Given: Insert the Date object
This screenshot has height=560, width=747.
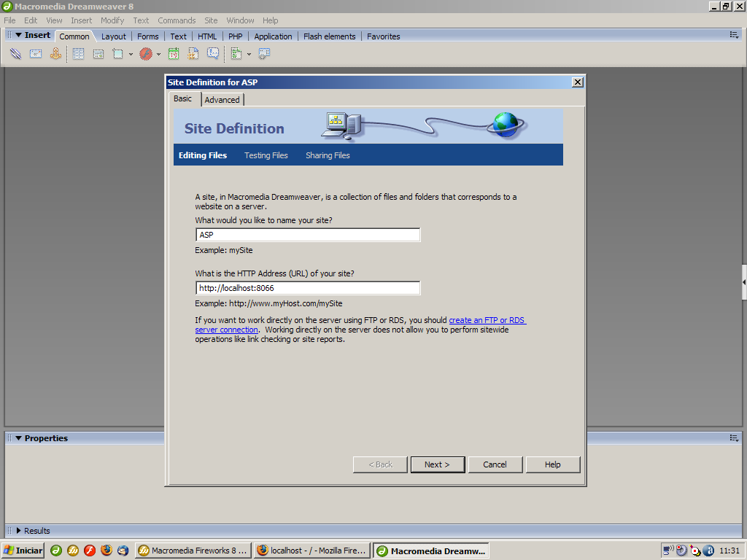Looking at the screenshot, I should [x=174, y=54].
